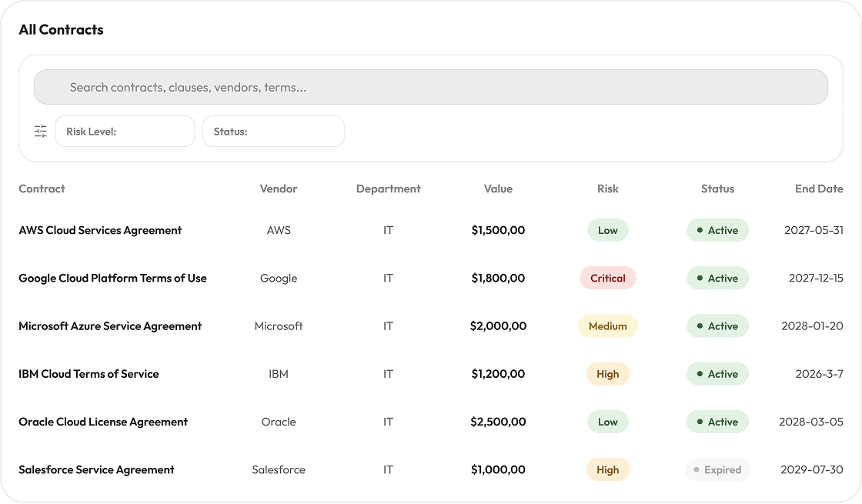
Task: Click the Low risk badge for Oracle
Action: (607, 422)
